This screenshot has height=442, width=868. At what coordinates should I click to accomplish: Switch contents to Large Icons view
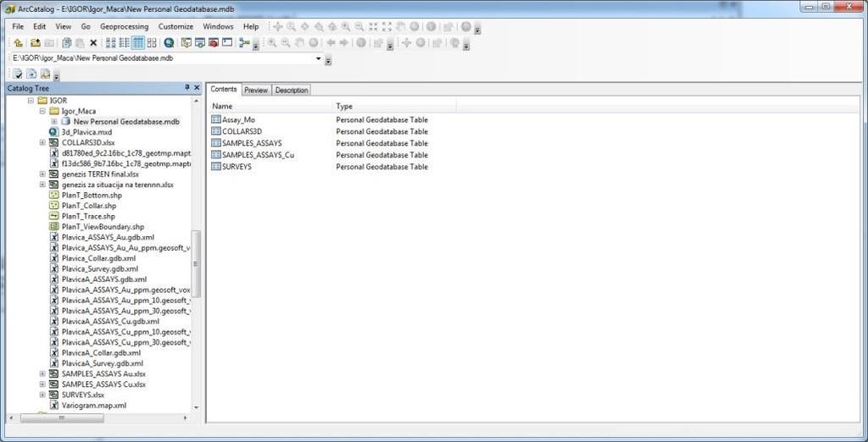[x=111, y=42]
